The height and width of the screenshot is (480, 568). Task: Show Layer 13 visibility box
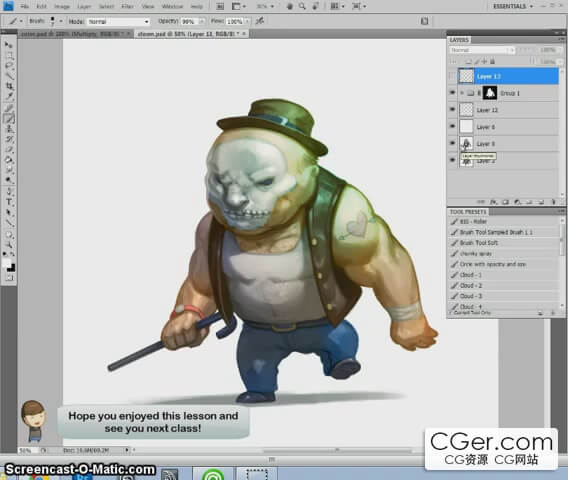click(452, 76)
